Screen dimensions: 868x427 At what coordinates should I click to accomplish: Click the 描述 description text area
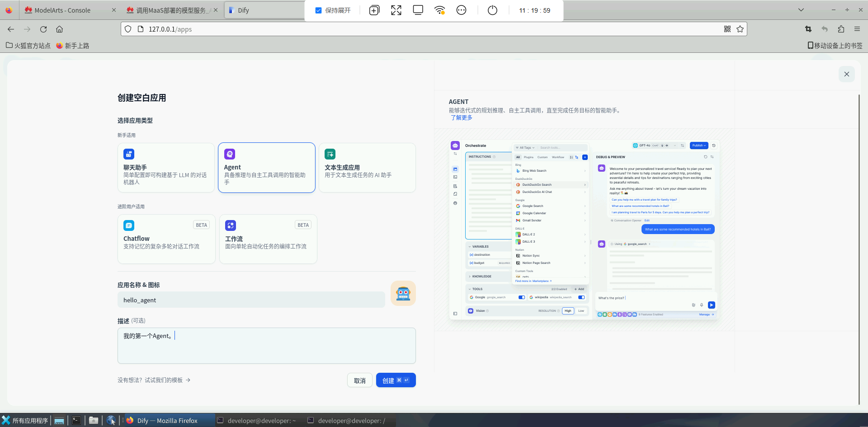pos(267,346)
